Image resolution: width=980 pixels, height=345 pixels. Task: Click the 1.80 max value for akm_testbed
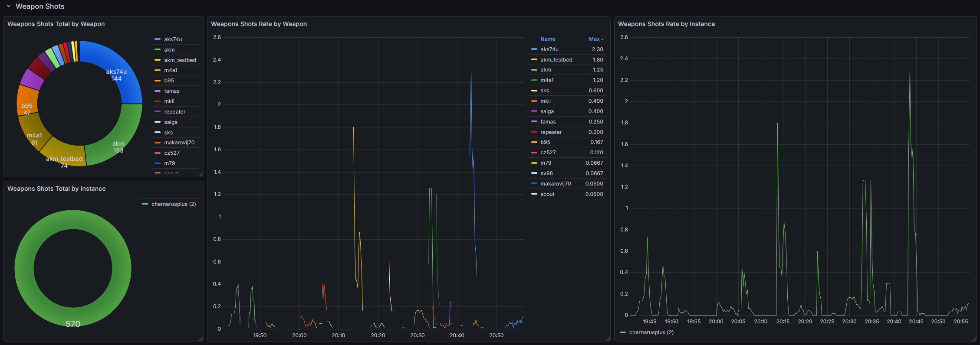pyautogui.click(x=598, y=60)
